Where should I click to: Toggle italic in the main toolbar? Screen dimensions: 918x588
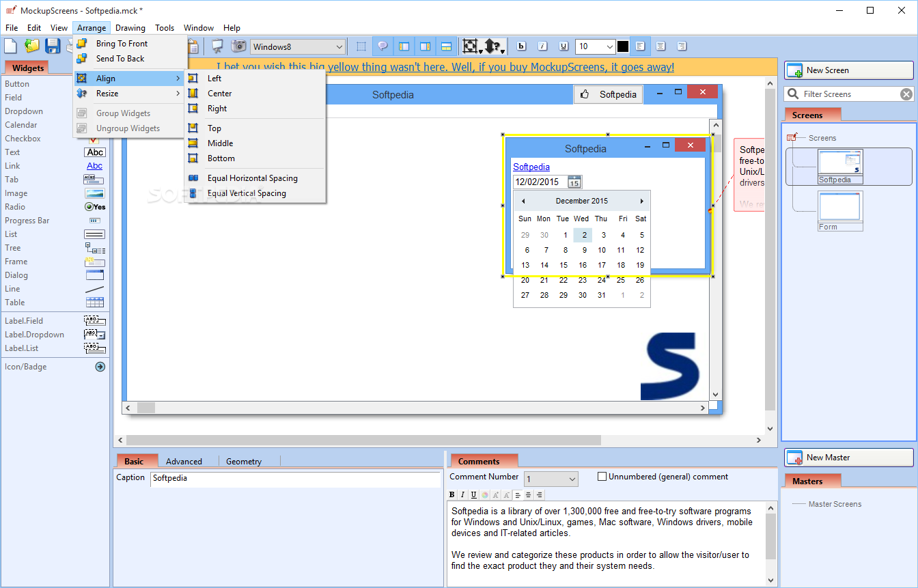pyautogui.click(x=542, y=46)
